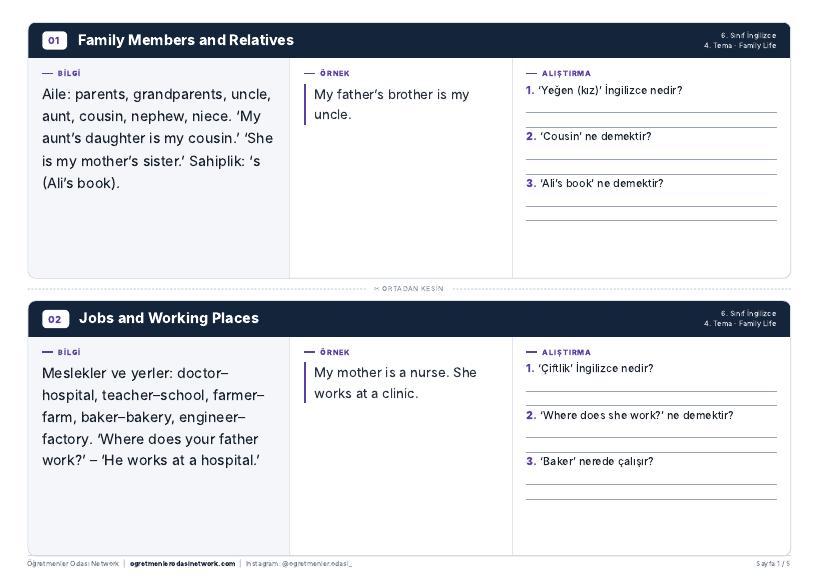Click the ÖRNEK label in the Family Members card
Viewport: 819px width, 579px height.
335,74
